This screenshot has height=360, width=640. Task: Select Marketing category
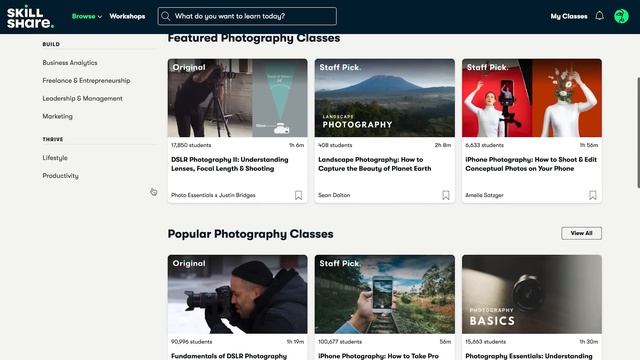coord(58,116)
